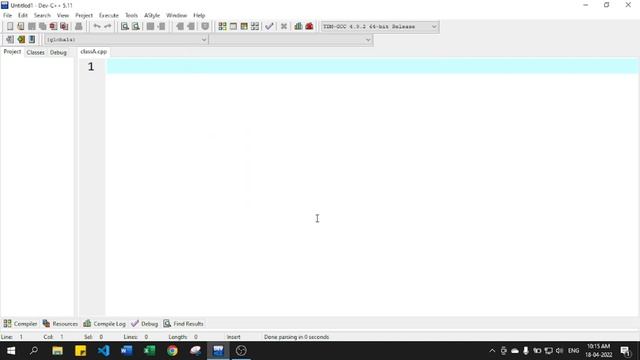Viewport: 640px width, 360px height.
Task: Show hidden system tray icons chevron
Action: (492, 351)
